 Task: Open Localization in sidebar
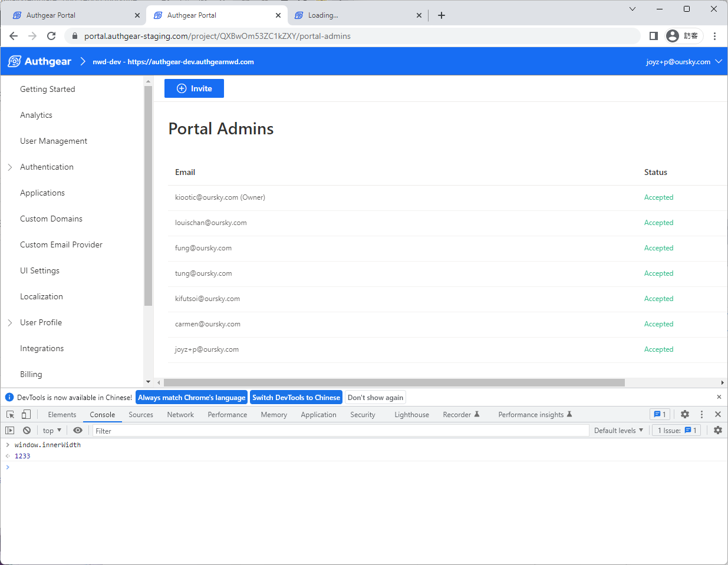point(41,296)
